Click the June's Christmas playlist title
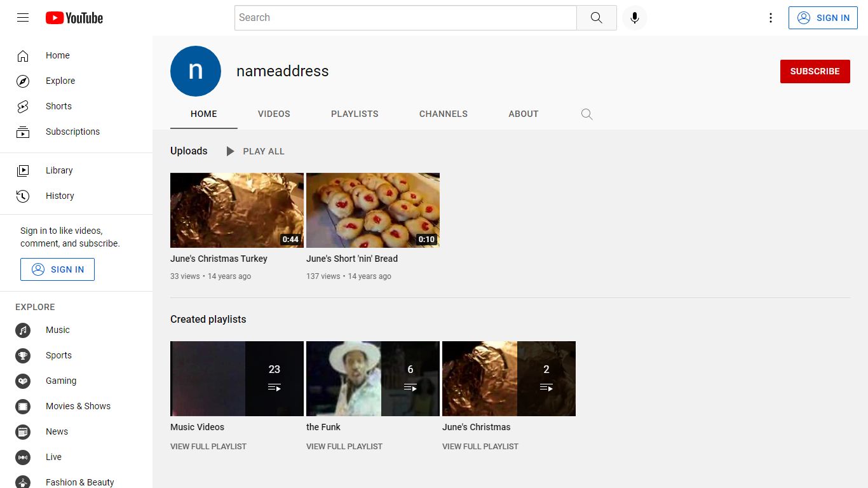868x488 pixels. tap(477, 427)
